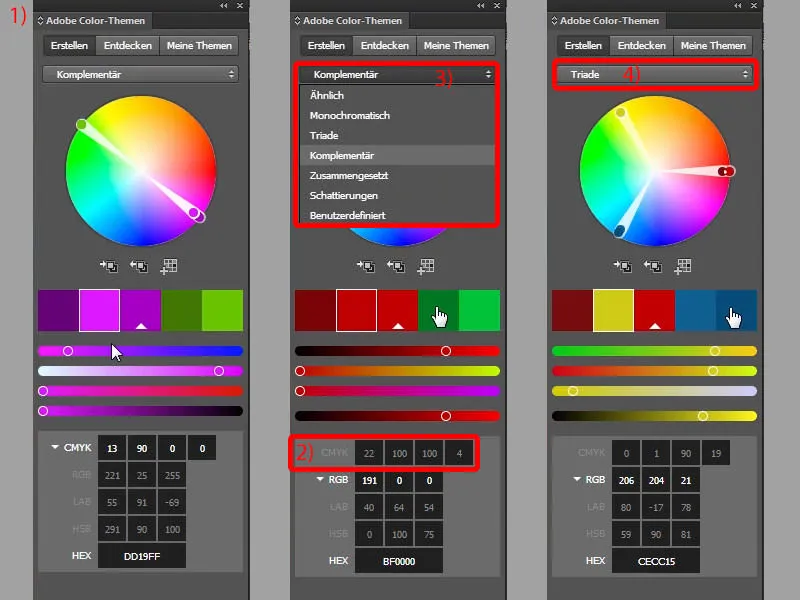Select yellow handle on Triade color wheel
The height and width of the screenshot is (600, 800).
(620, 112)
